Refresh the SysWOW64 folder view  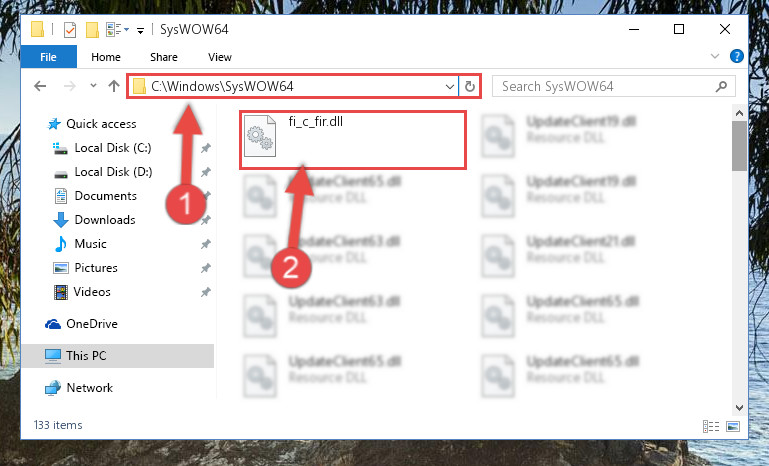coord(469,86)
